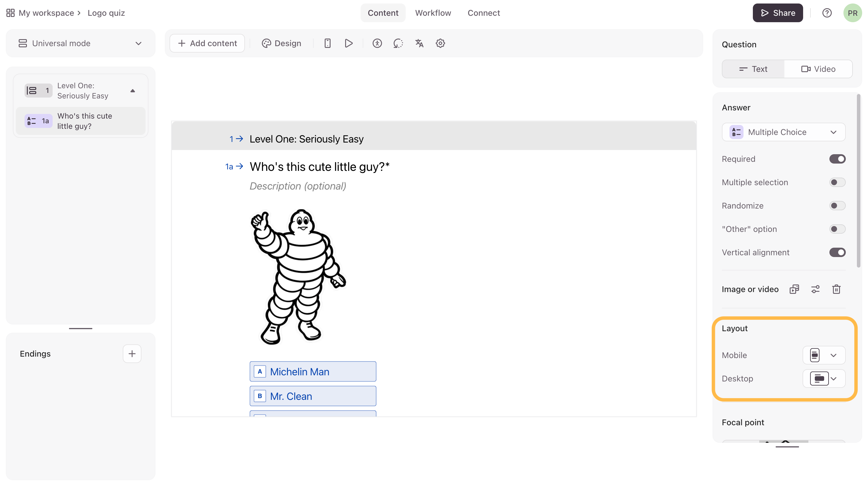Open the Universal mode dropdown
This screenshot has height=486, width=868.
click(81, 43)
